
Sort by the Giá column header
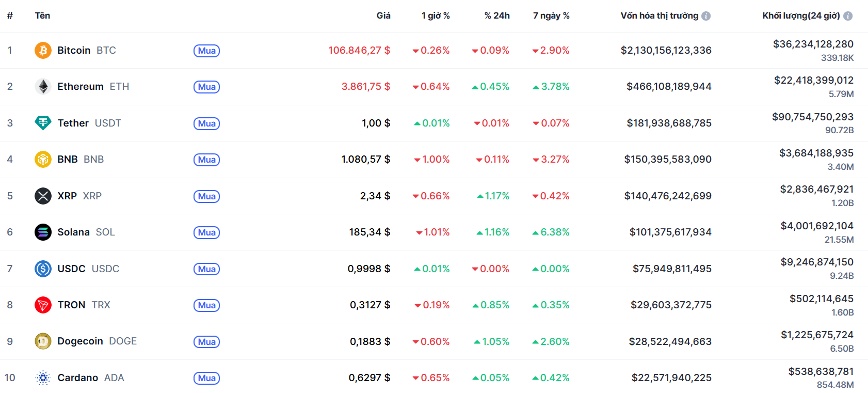click(x=383, y=15)
